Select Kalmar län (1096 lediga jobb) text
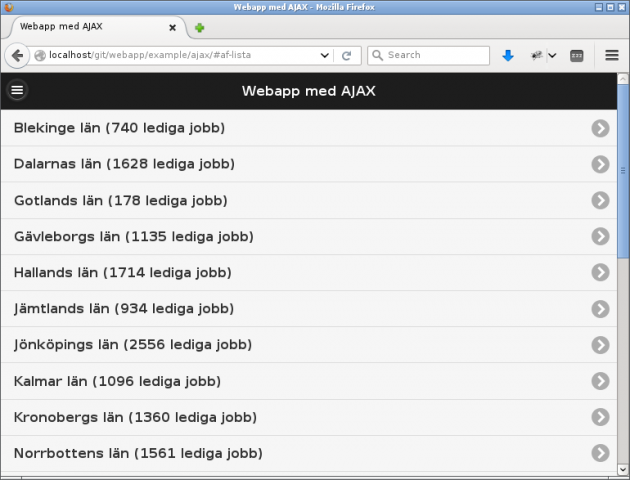Viewport: 630px width, 480px height. click(117, 381)
